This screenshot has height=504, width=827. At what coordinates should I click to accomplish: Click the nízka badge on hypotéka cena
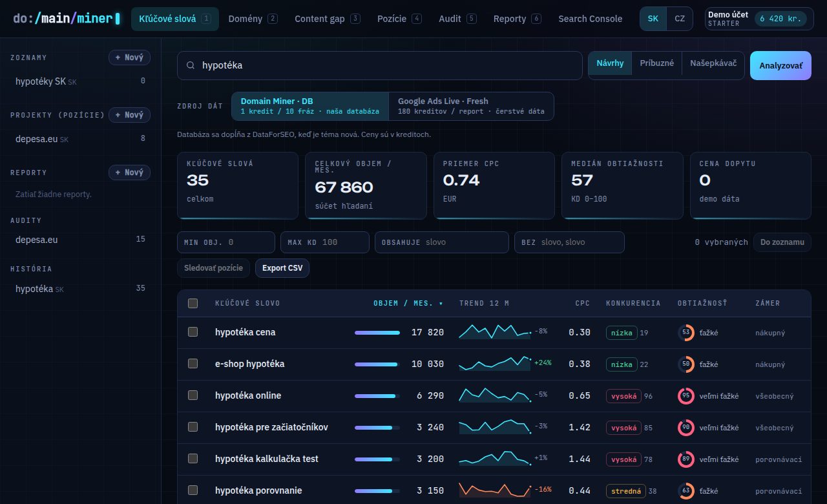[622, 333]
